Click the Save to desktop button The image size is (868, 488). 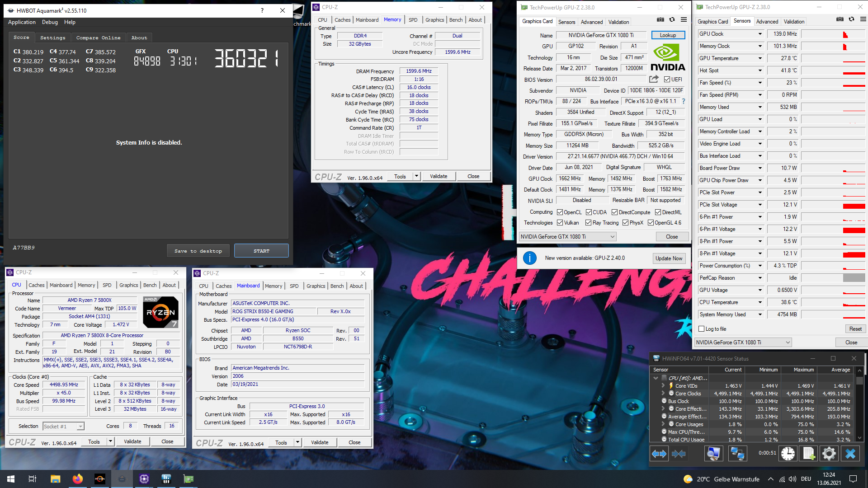tap(198, 251)
